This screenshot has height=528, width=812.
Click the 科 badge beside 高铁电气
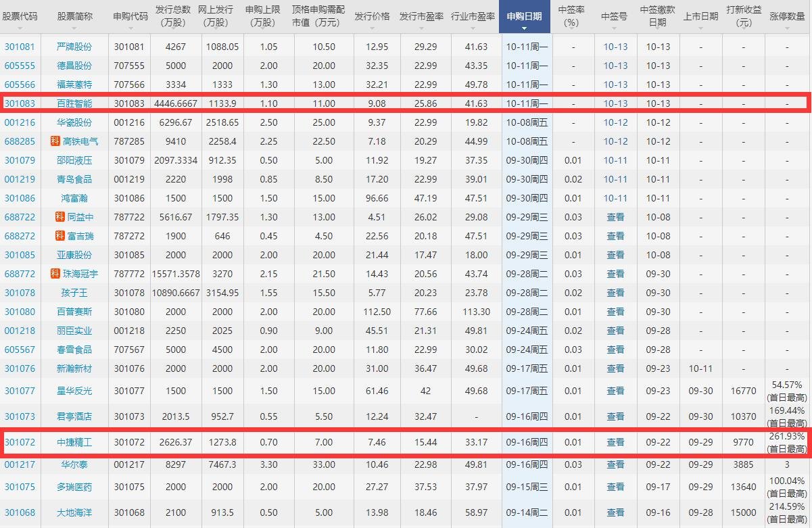[55, 141]
